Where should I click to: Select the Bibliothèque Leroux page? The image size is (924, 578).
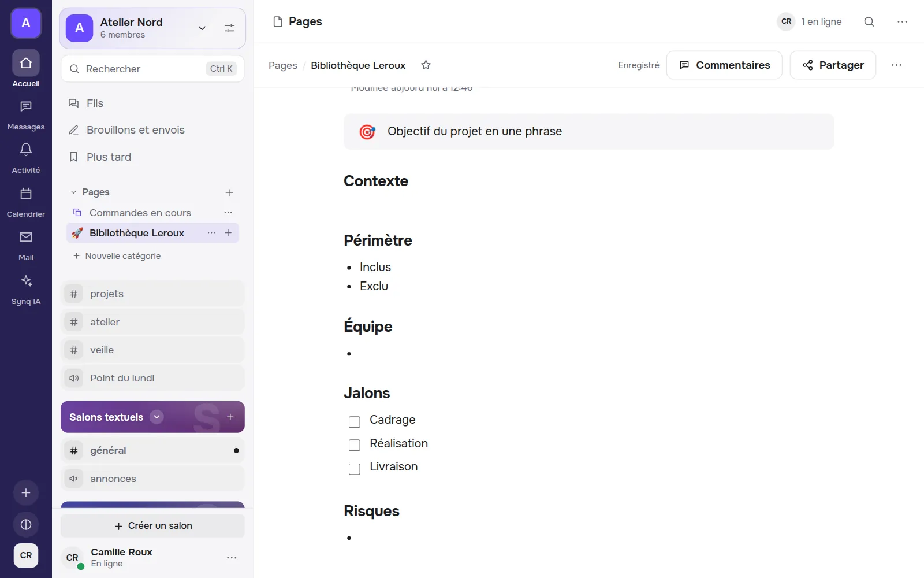tap(136, 233)
